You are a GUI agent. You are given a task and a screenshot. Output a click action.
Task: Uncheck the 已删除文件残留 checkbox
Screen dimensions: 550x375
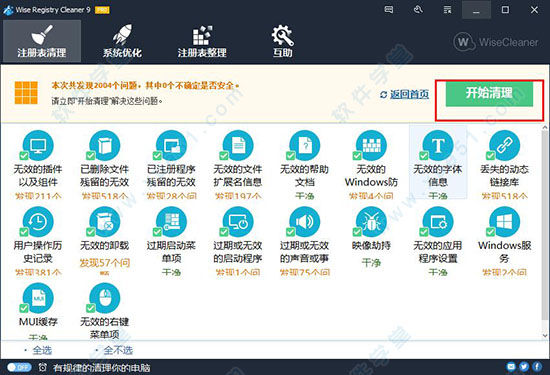tap(90, 155)
